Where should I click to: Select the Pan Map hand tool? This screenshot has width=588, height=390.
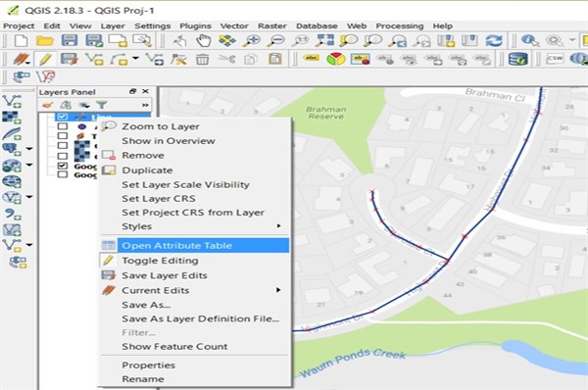203,40
